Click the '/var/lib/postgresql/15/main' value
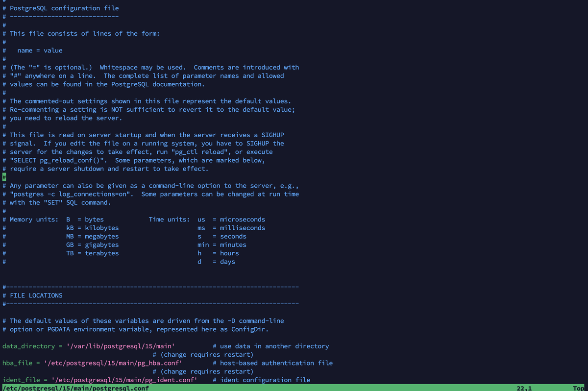Screen dimensions: 588x391 (120, 346)
